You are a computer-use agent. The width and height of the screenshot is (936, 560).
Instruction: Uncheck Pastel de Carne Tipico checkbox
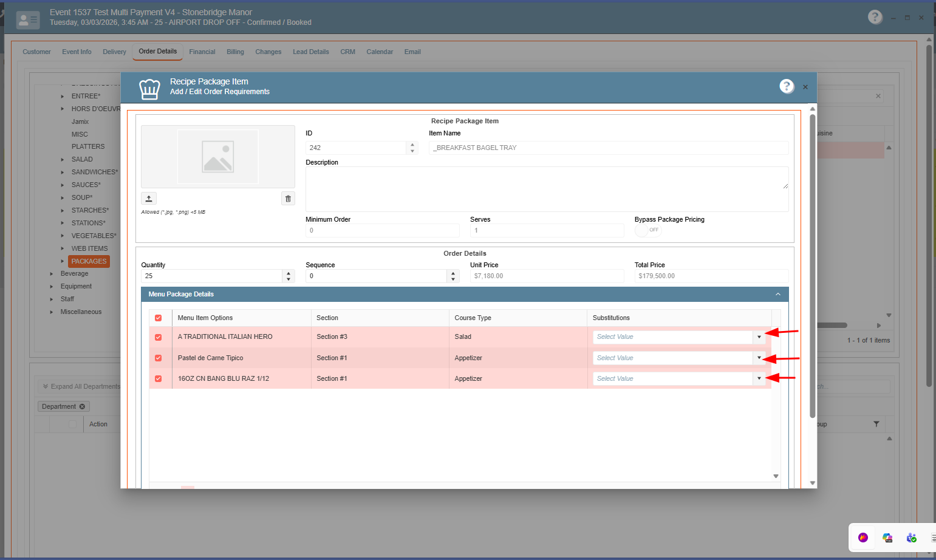click(x=159, y=358)
